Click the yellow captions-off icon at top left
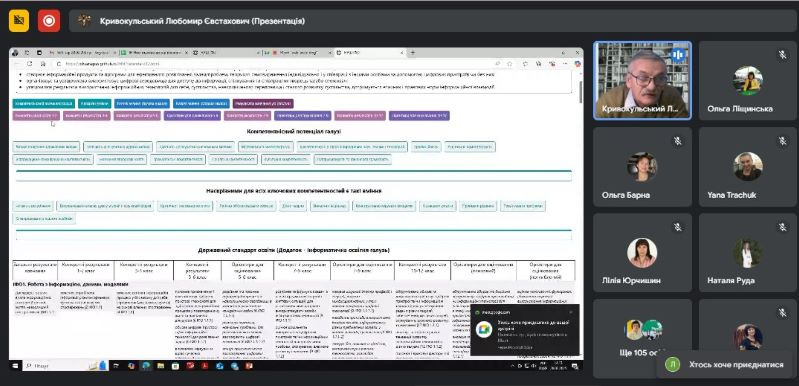This screenshot has width=799, height=386. pos(19,21)
